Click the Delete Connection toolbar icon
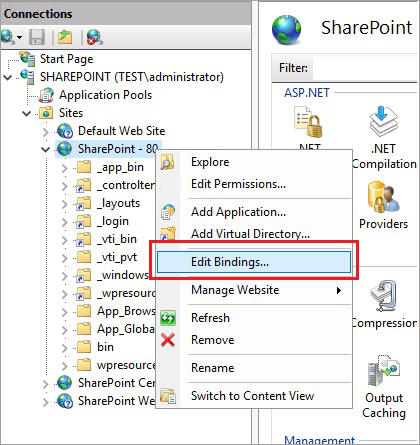420x445 pixels. click(95, 37)
